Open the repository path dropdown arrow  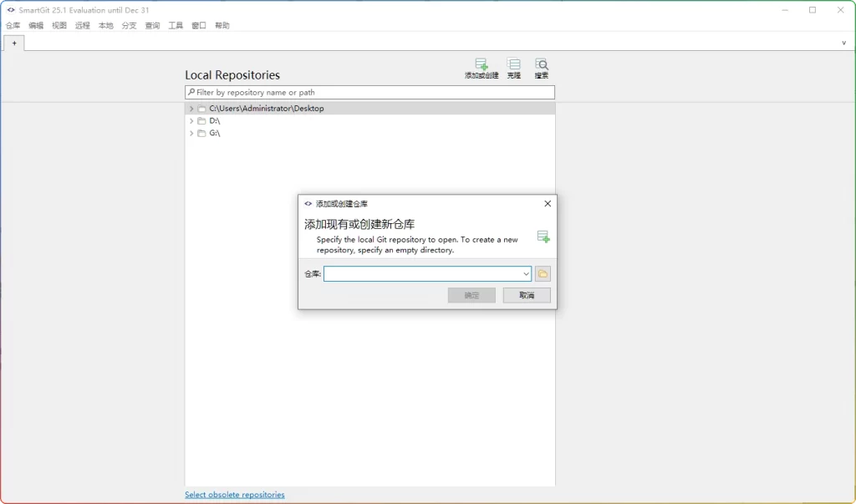(526, 273)
